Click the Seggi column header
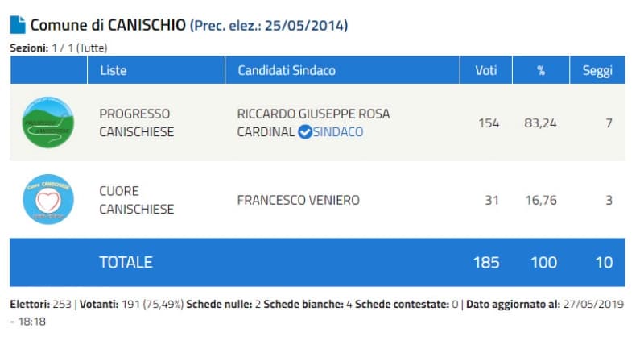Image resolution: width=644 pixels, height=349 pixels. 597,70
